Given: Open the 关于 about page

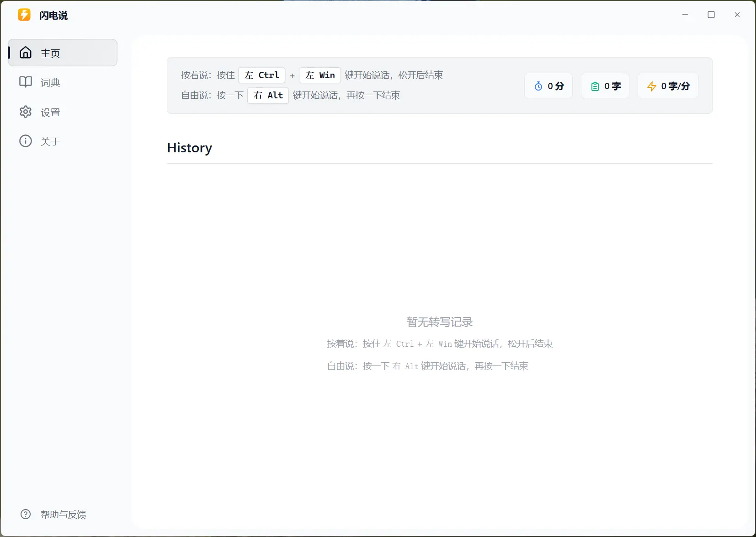Looking at the screenshot, I should point(50,141).
